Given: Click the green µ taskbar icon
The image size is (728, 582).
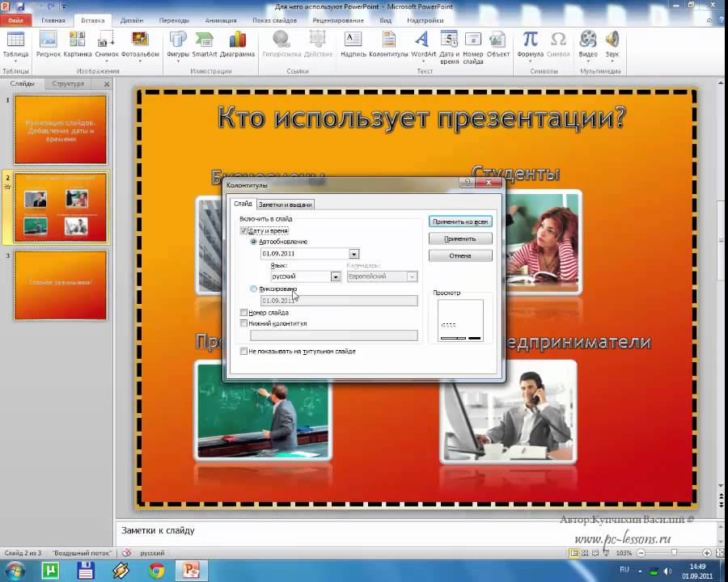Looking at the screenshot, I should [50, 570].
